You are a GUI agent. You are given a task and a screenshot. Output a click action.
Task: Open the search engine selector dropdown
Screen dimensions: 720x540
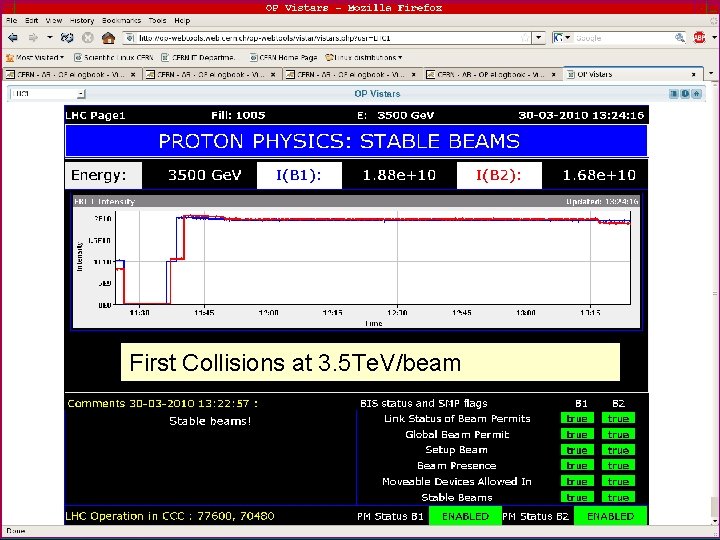click(x=562, y=38)
